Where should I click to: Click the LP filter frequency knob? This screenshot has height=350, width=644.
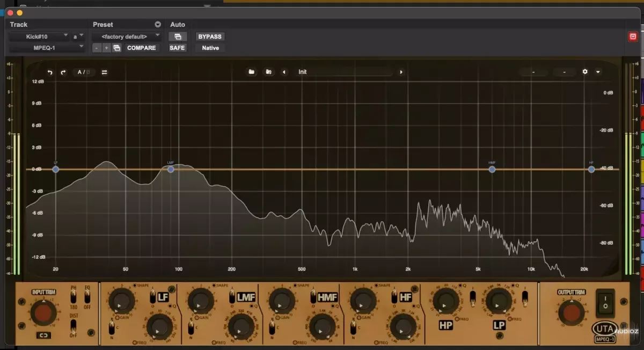pos(499,301)
